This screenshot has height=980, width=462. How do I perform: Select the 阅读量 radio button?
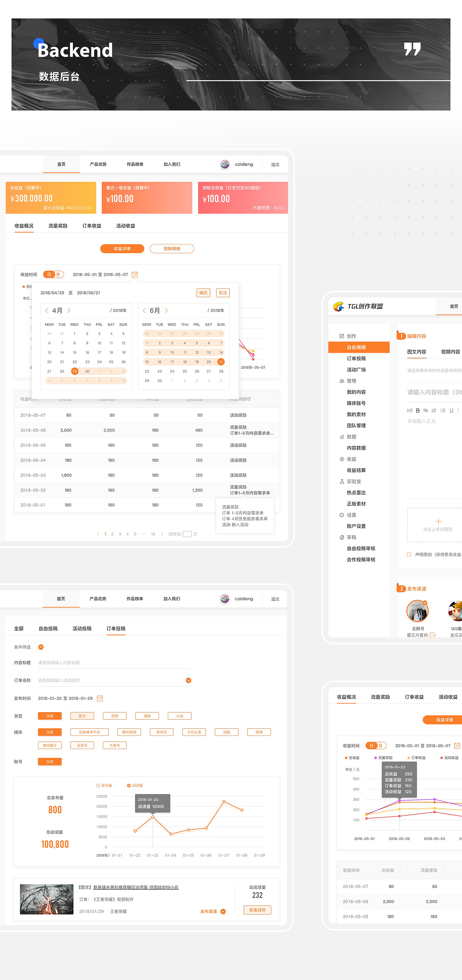click(129, 785)
